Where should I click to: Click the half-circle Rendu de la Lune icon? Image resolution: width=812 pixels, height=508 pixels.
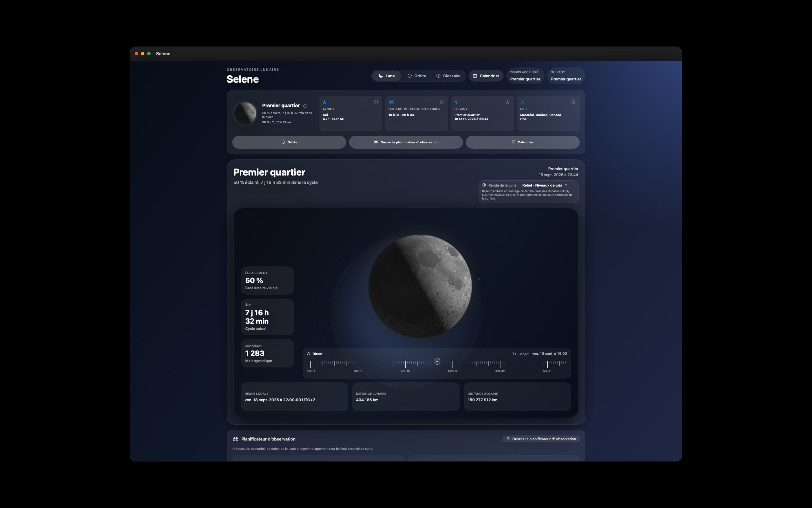click(x=484, y=185)
